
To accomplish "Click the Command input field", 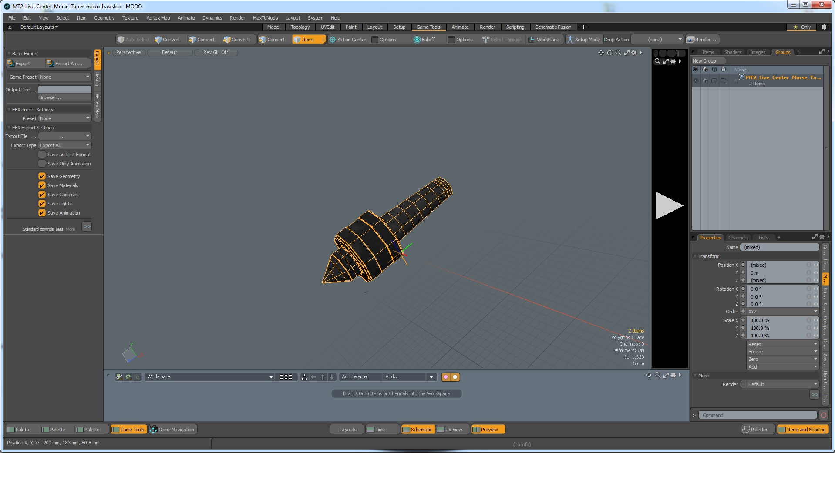I will (x=758, y=415).
